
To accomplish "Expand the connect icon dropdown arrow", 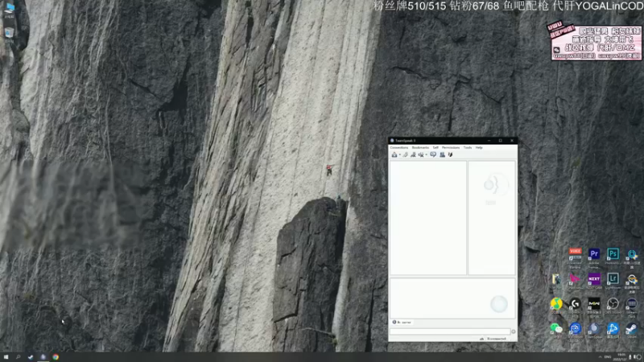I will (399, 154).
